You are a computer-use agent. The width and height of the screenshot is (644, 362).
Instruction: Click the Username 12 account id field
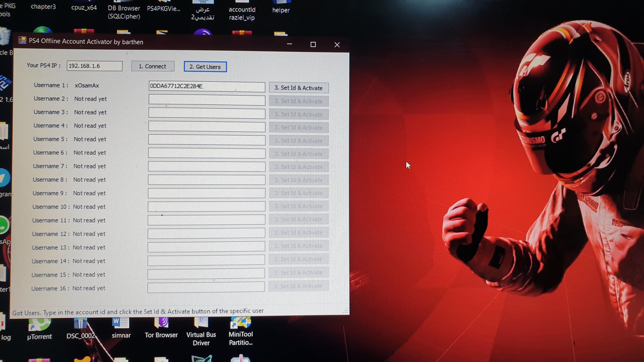pyautogui.click(x=206, y=233)
